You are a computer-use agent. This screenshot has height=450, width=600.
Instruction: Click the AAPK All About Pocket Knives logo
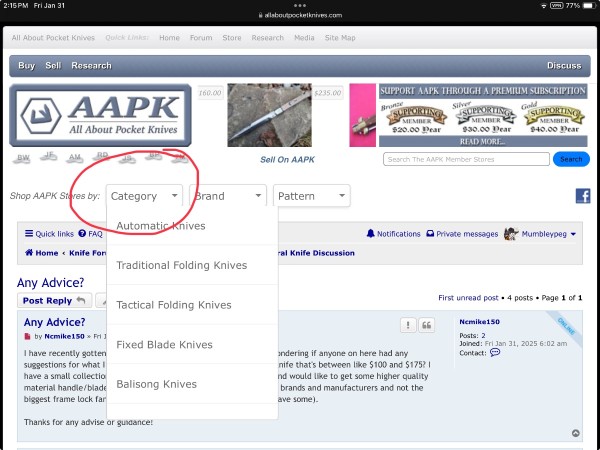(x=100, y=115)
